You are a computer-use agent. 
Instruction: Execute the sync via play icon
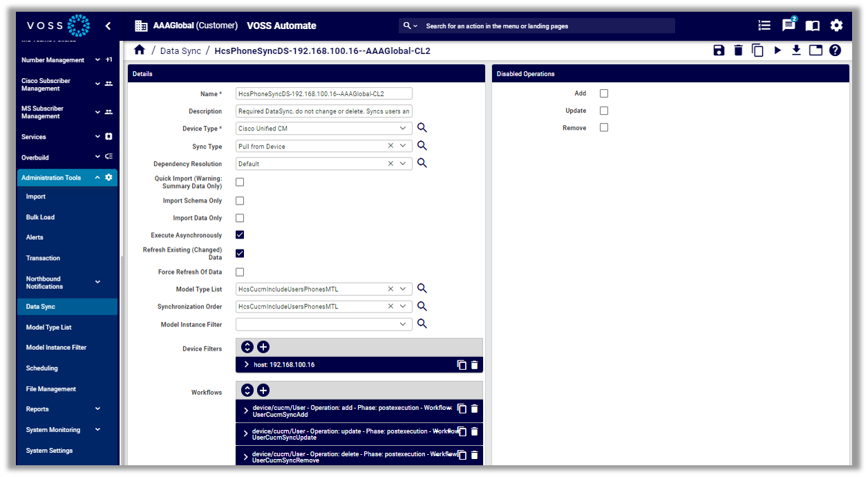point(777,50)
